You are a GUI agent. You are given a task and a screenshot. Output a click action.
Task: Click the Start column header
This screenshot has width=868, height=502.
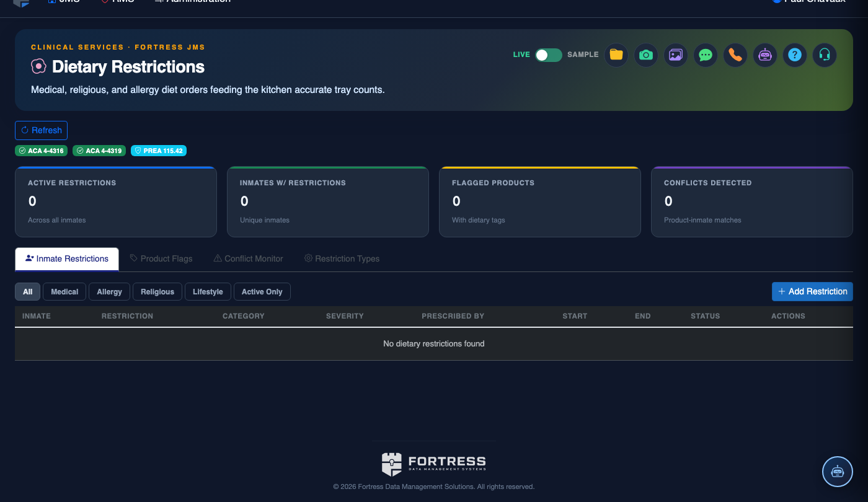click(575, 316)
